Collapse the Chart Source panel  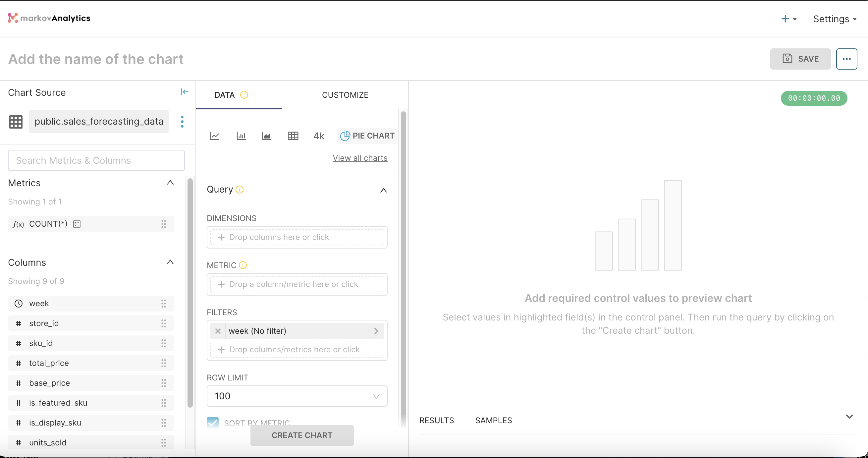(x=184, y=92)
